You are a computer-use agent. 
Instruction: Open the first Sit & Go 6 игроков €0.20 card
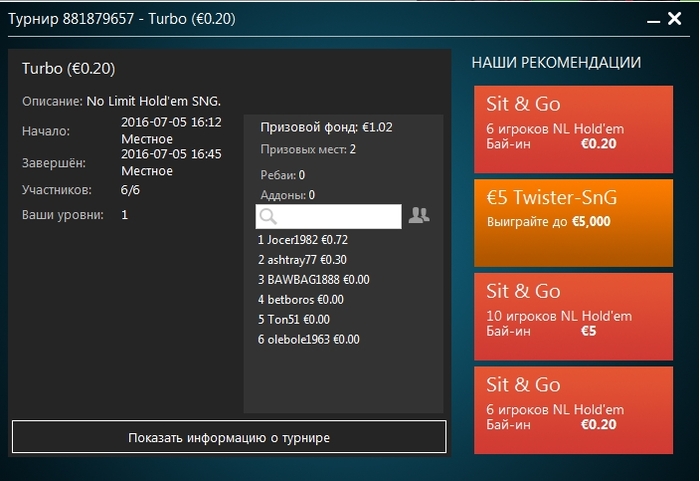click(573, 130)
